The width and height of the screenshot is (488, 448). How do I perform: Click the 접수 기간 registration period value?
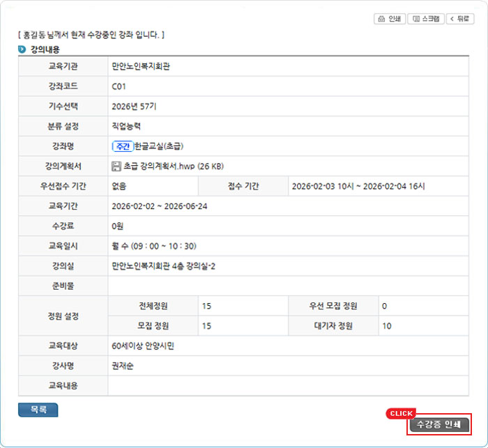tap(358, 186)
